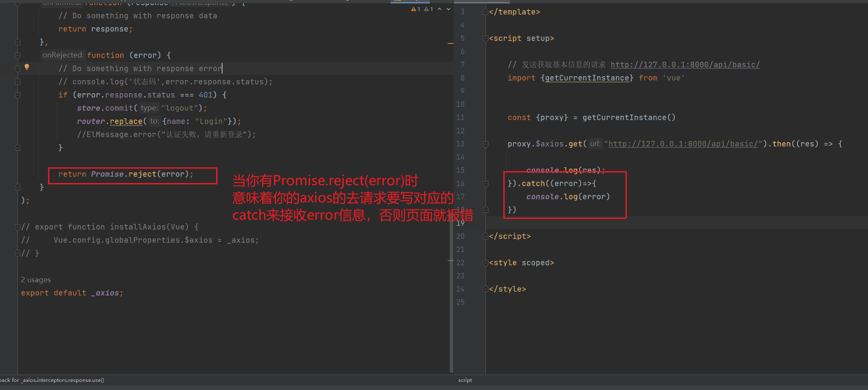Click "const {proxy} = getCurrentInstance()" line
868x390 pixels.
591,118
